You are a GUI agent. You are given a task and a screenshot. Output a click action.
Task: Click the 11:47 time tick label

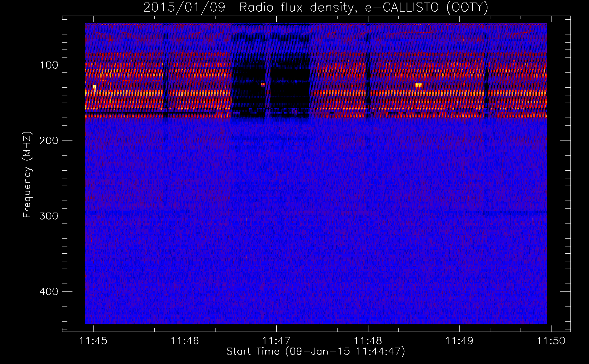276,341
